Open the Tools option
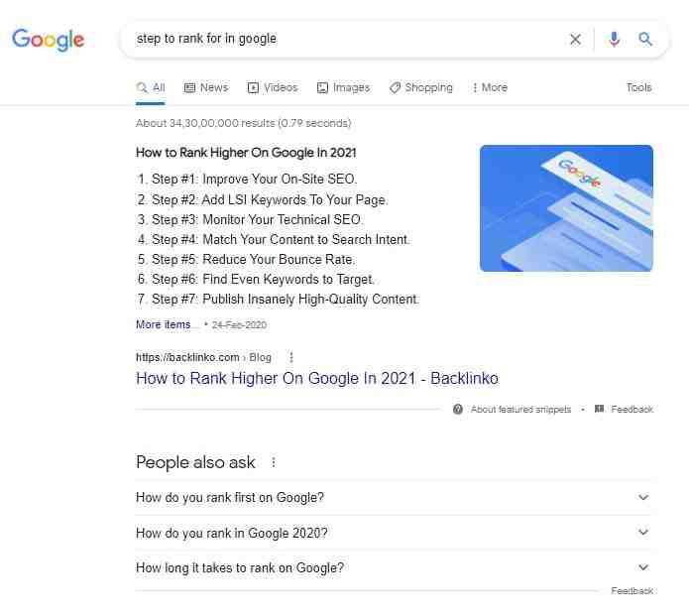This screenshot has width=689, height=616. pos(638,87)
